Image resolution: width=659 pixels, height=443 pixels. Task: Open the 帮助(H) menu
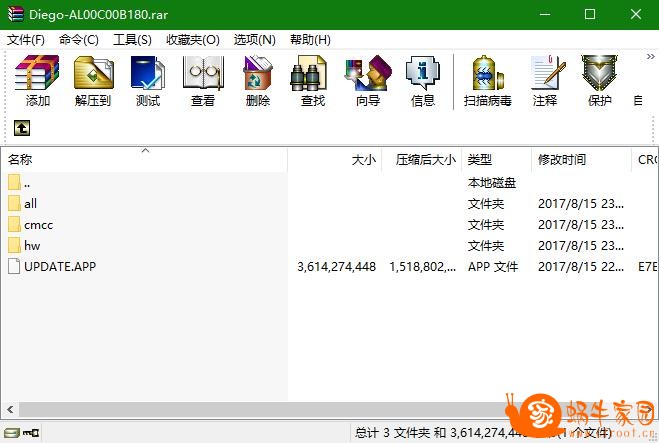(310, 40)
